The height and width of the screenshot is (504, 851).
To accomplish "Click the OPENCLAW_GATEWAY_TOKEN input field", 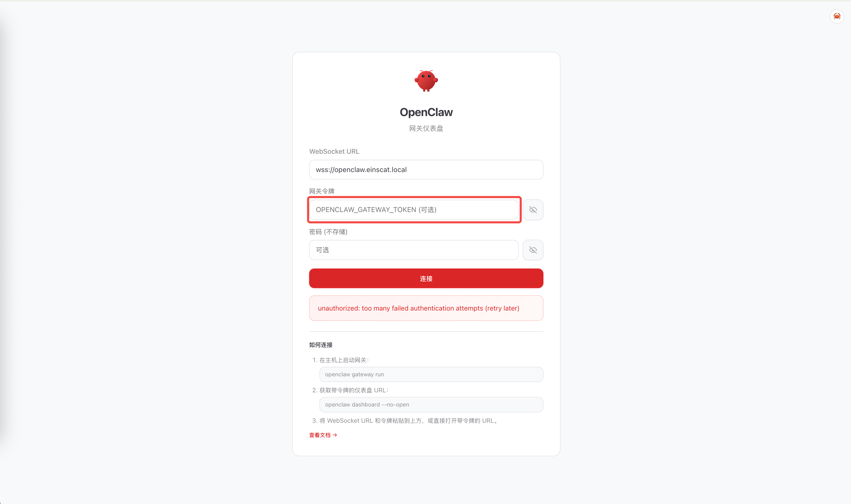I will pyautogui.click(x=413, y=210).
